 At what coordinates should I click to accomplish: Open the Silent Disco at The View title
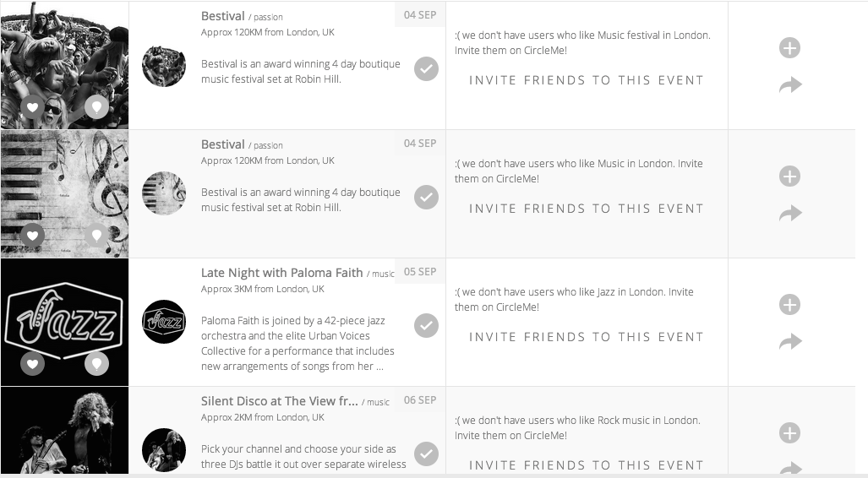point(279,401)
